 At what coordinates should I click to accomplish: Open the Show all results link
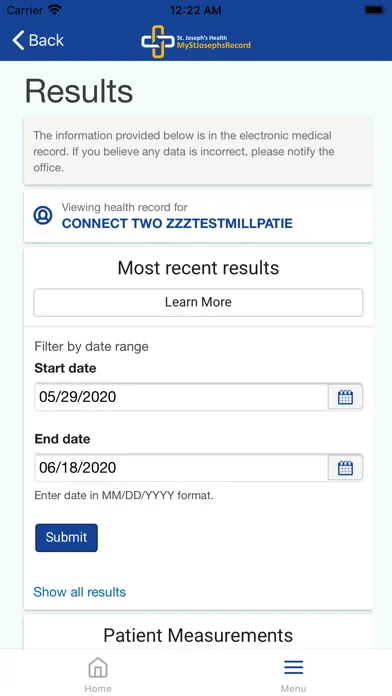tap(79, 592)
